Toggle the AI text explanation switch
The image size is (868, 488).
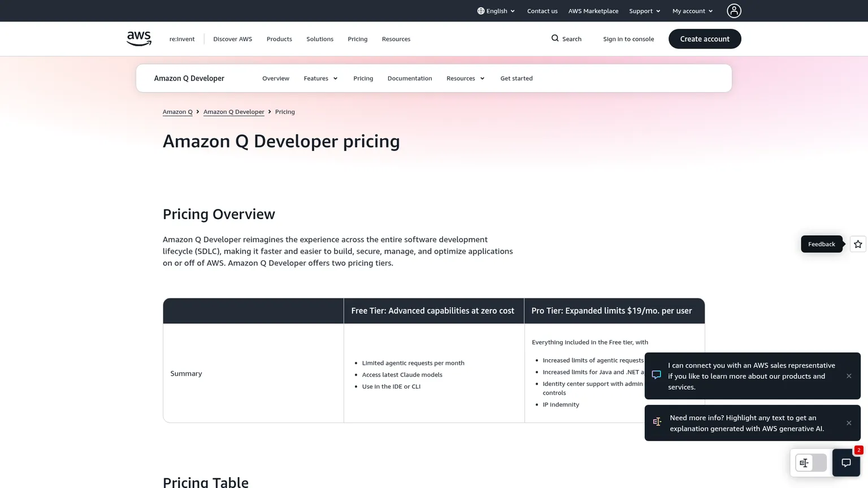click(811, 463)
